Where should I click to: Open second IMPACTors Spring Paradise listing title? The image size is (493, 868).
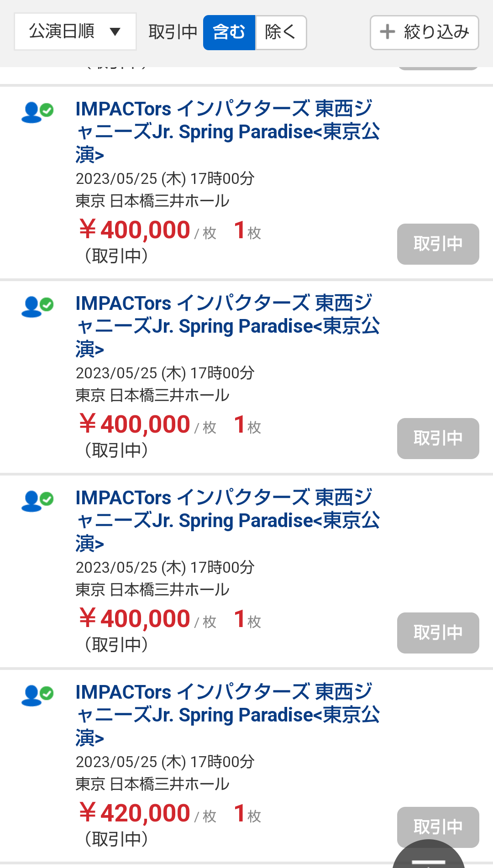pyautogui.click(x=227, y=326)
